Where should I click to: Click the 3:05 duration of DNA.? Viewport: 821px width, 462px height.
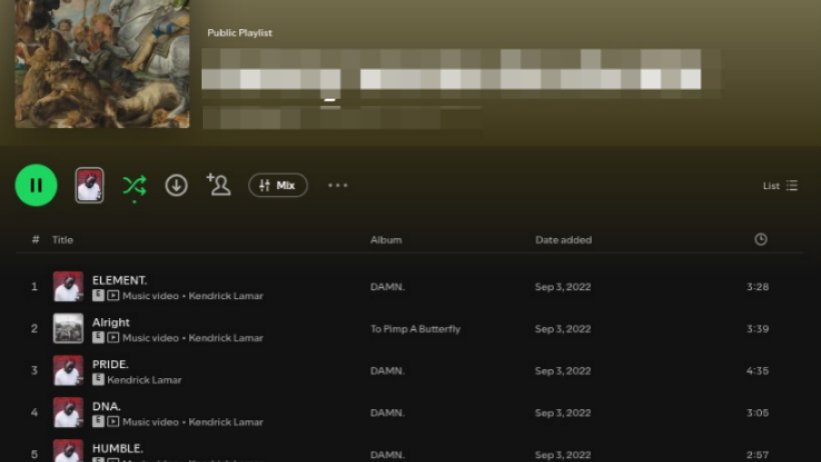[x=758, y=412]
